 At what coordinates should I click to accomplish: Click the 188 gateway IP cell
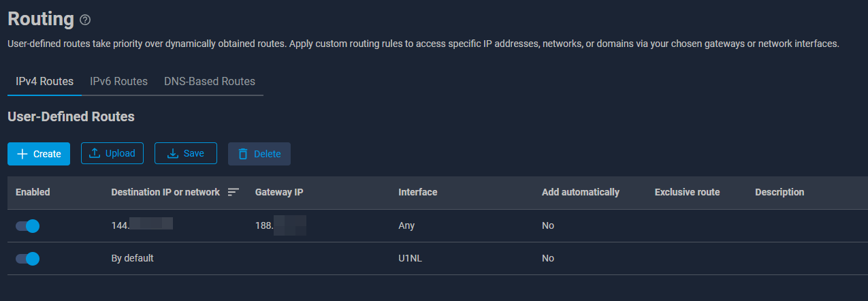click(x=280, y=225)
